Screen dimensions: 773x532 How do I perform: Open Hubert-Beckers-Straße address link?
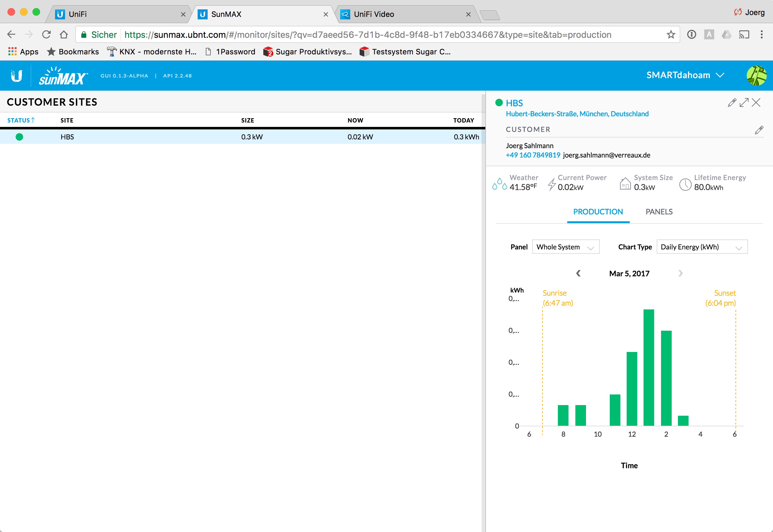click(577, 114)
